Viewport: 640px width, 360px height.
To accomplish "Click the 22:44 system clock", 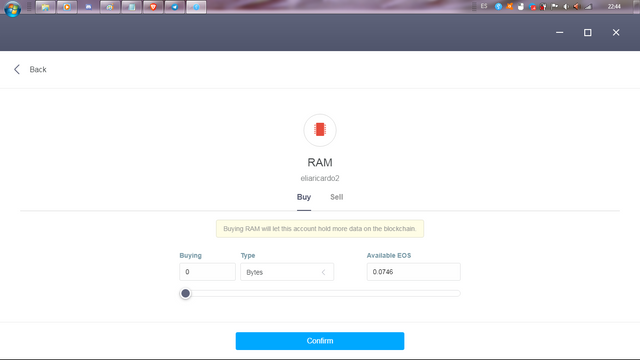I will (614, 7).
